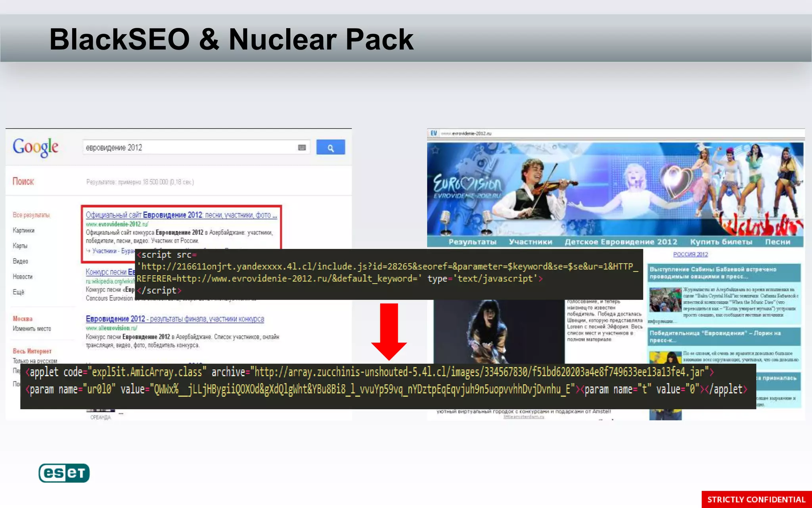Open the www.evrovidenie-2012.ru green URL
The image size is (812, 508).
117,224
